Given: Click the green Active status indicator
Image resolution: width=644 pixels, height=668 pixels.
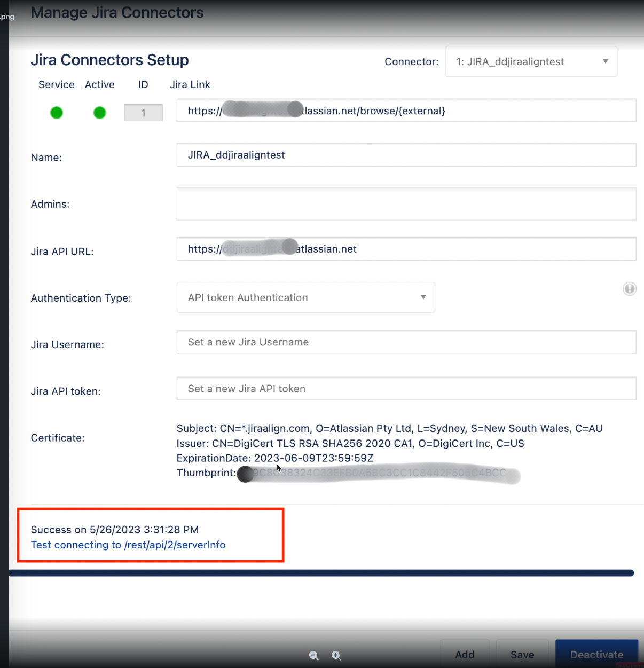Looking at the screenshot, I should point(100,113).
